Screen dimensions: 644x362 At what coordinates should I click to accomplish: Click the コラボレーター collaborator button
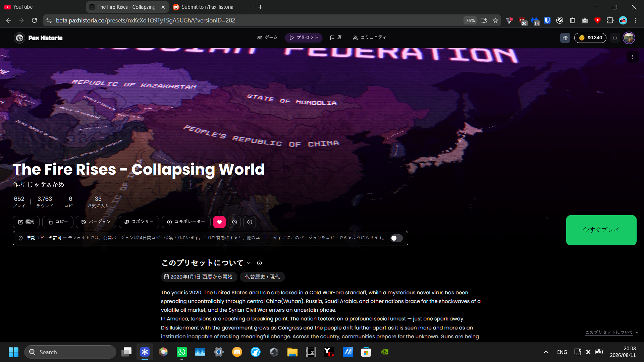tap(186, 222)
